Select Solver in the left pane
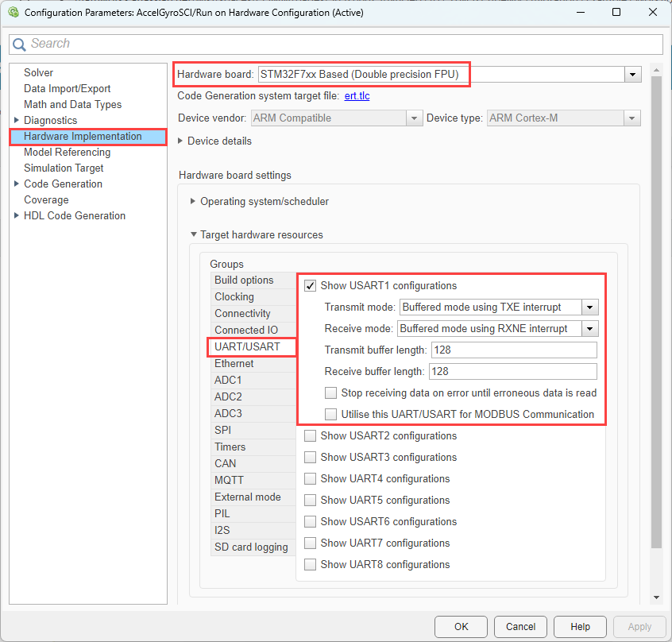The image size is (672, 642). 38,72
